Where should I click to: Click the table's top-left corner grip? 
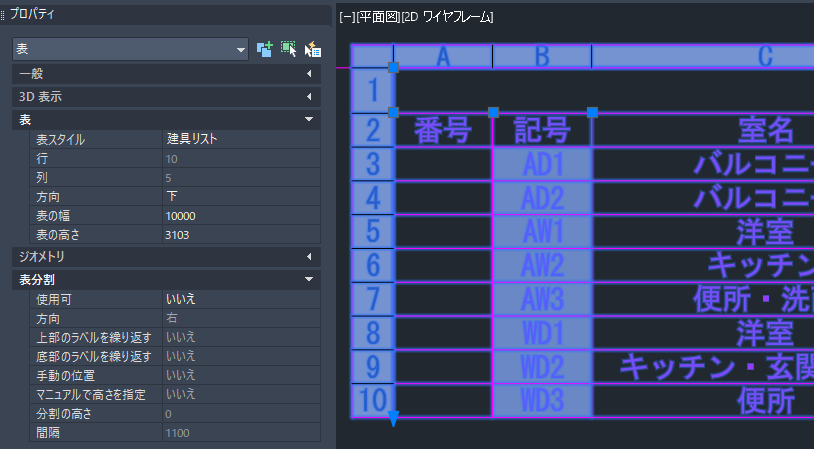[393, 67]
